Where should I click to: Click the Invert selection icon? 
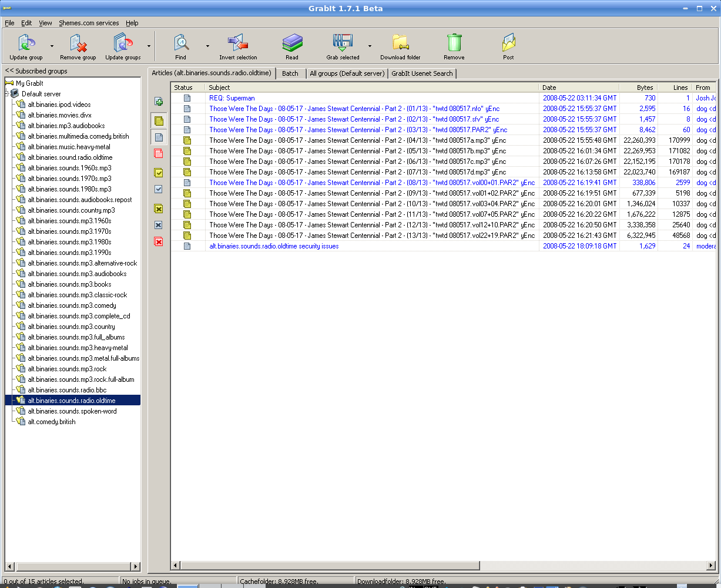pyautogui.click(x=238, y=43)
